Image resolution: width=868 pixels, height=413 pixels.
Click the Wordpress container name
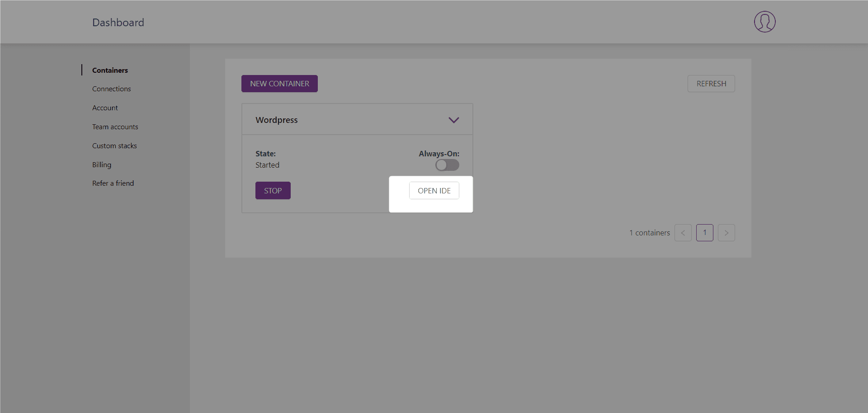(x=277, y=120)
